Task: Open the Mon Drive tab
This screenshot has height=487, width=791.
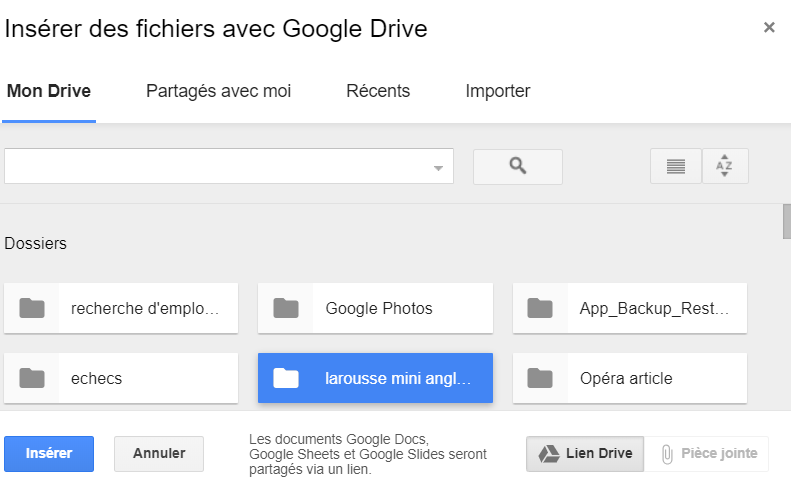Action: (49, 91)
